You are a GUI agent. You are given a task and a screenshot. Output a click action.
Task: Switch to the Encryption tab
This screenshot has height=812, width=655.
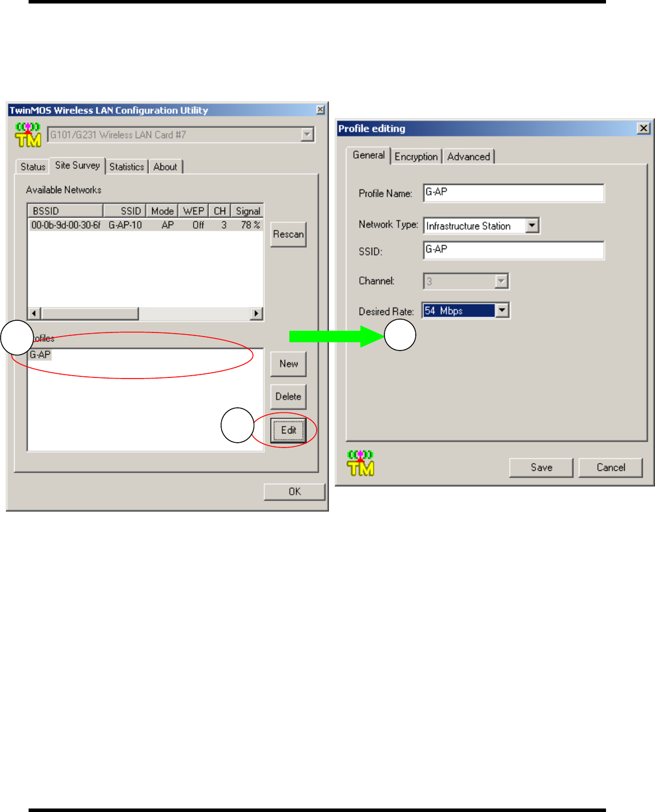416,156
